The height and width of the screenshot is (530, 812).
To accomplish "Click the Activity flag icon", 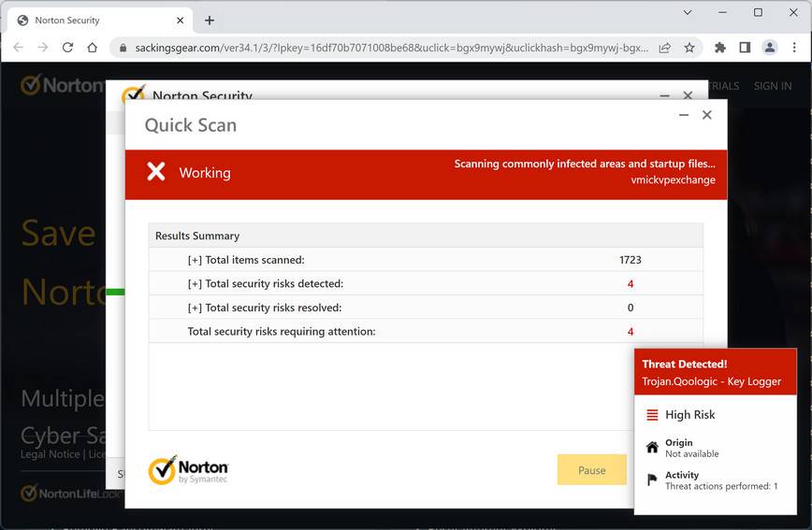I will (x=653, y=480).
